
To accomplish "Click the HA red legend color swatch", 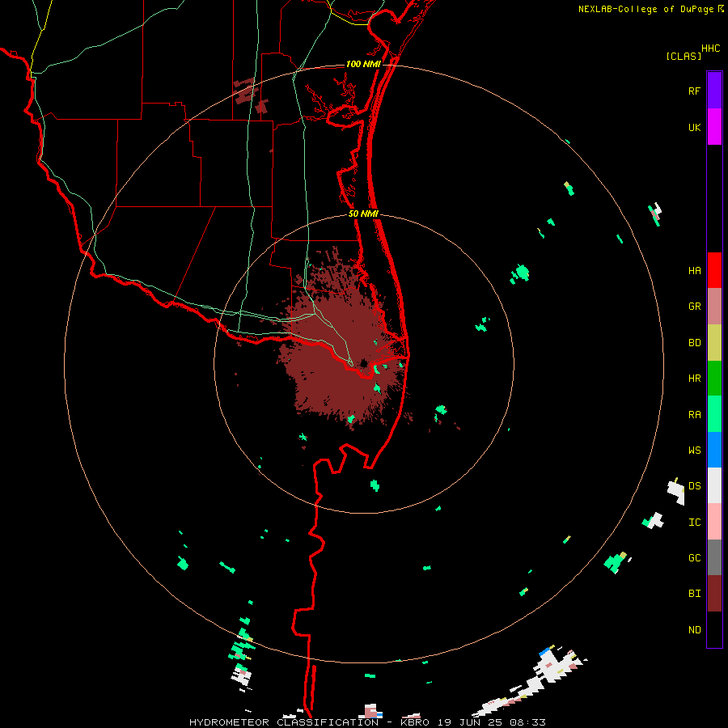I will click(x=714, y=270).
